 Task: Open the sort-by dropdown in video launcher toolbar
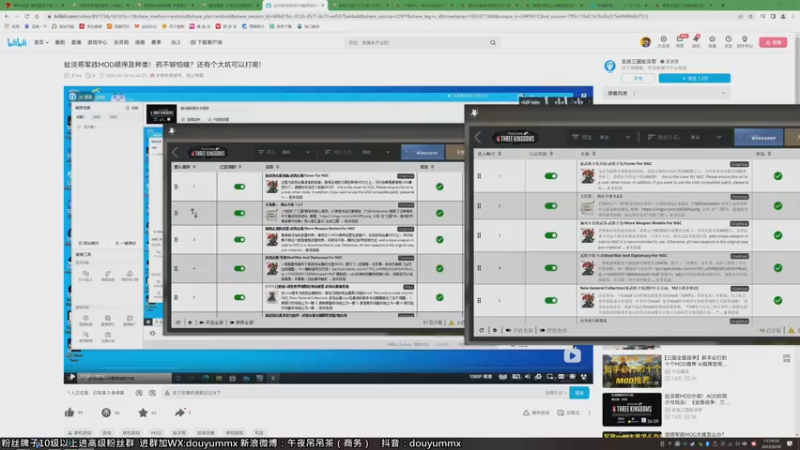pos(358,152)
